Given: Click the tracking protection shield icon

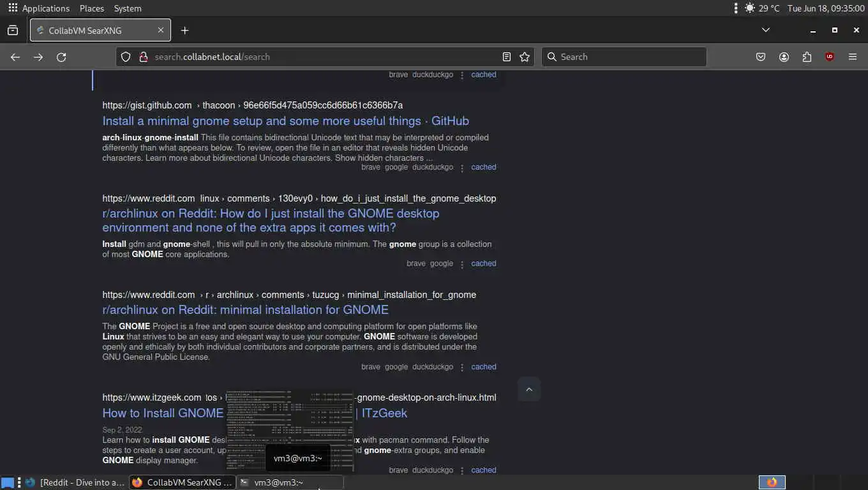Looking at the screenshot, I should click(126, 57).
